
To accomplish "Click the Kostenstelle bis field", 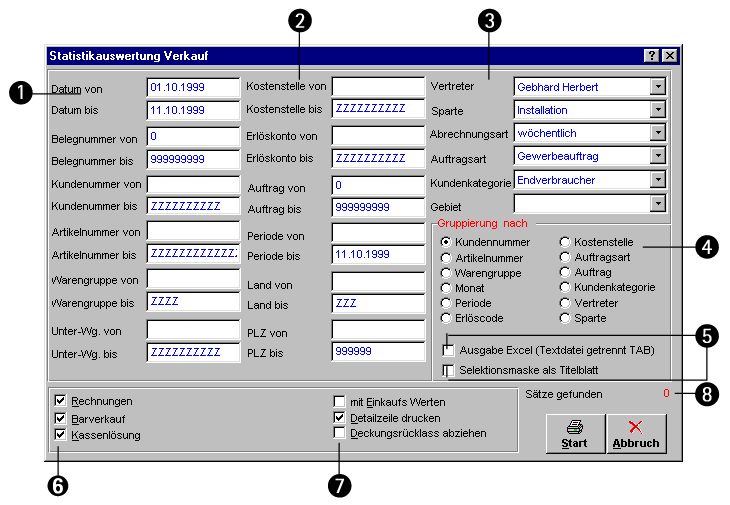I will 378,108.
